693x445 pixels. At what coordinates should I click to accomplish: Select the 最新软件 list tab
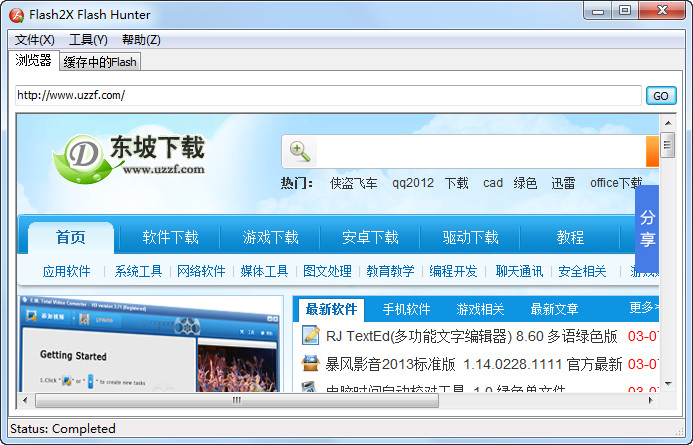(331, 309)
